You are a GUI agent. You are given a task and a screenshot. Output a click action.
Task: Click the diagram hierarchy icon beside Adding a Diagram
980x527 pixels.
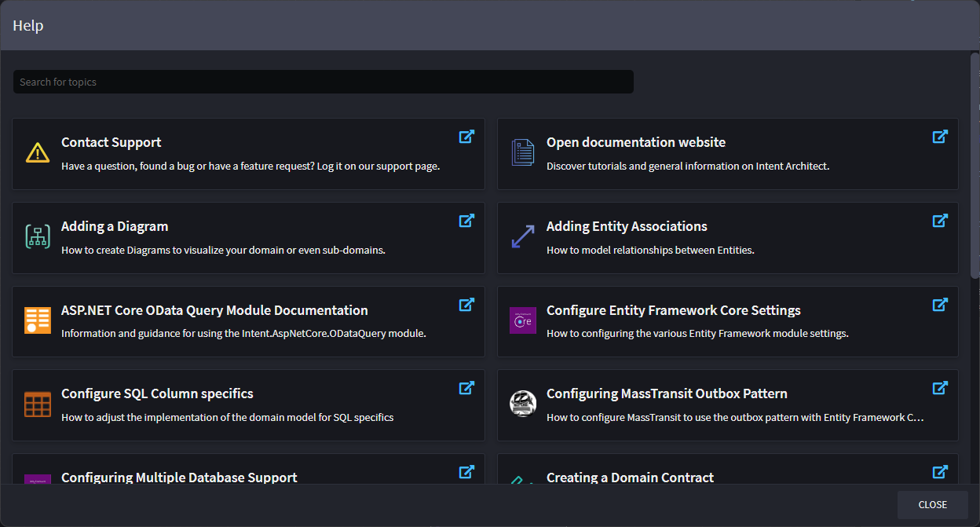[38, 236]
